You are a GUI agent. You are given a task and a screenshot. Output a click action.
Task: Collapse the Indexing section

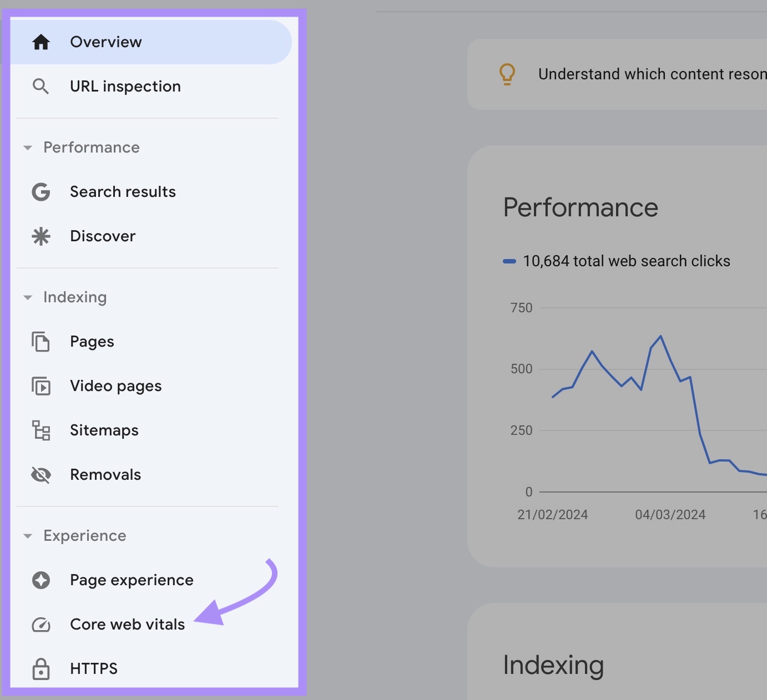point(28,297)
